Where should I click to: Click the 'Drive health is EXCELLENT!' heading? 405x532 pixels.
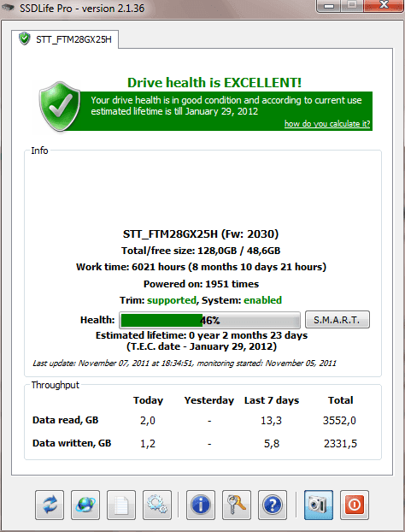(x=214, y=82)
